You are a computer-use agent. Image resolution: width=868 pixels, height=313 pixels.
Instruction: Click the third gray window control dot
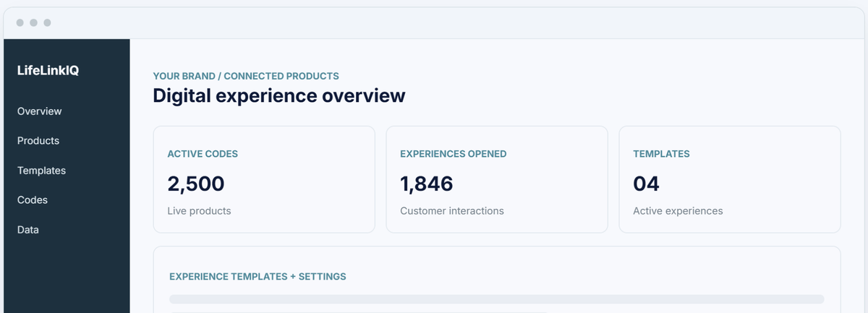[x=47, y=22]
